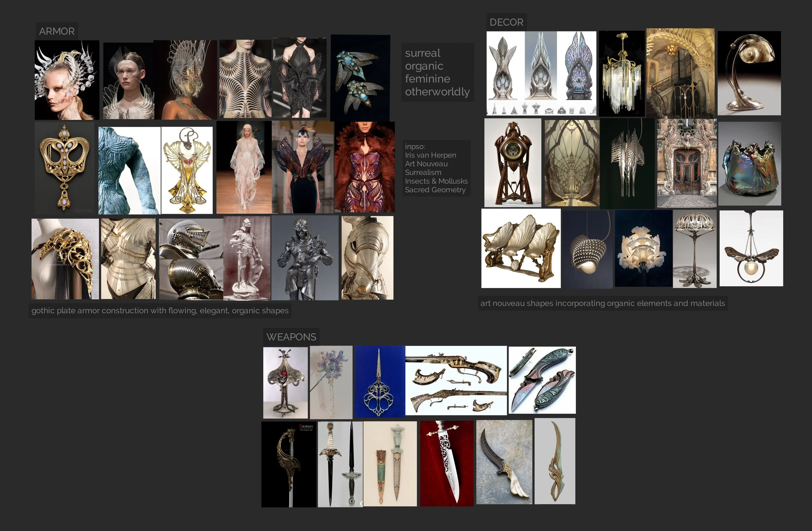Click the crystal chandelier image
Image resolution: width=812 pixels, height=531 pixels.
pyautogui.click(x=621, y=73)
